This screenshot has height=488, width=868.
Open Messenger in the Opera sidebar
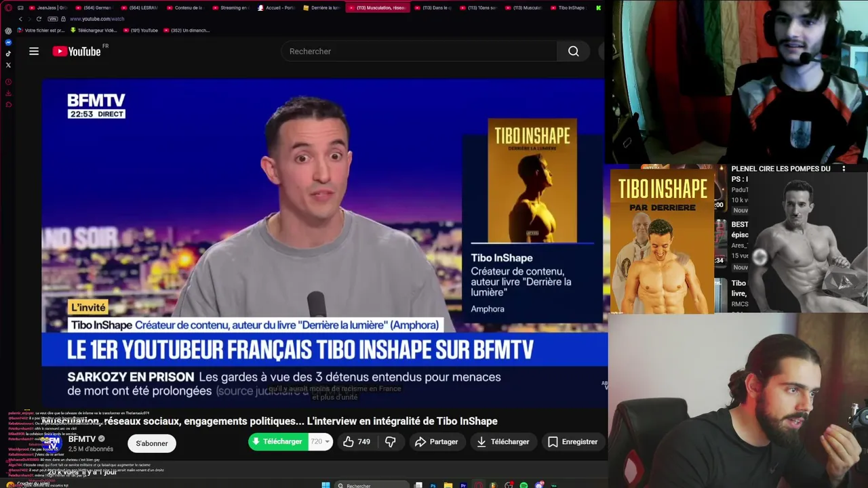coord(8,42)
